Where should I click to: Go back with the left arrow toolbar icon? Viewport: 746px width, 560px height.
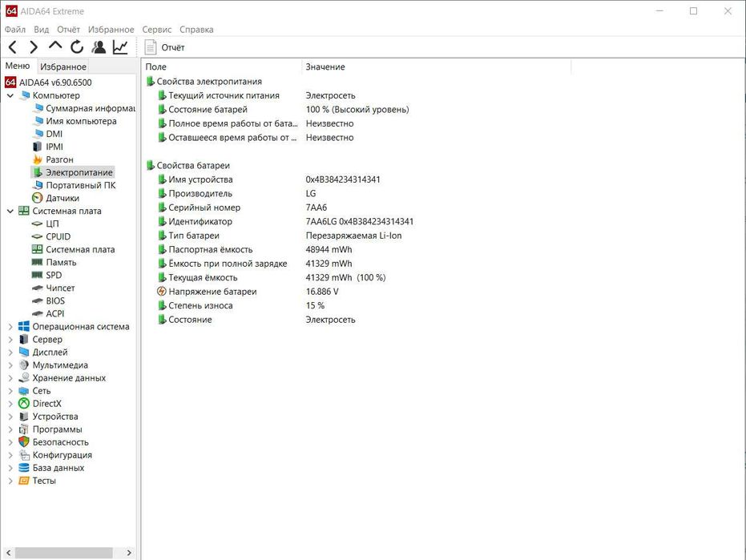point(13,47)
